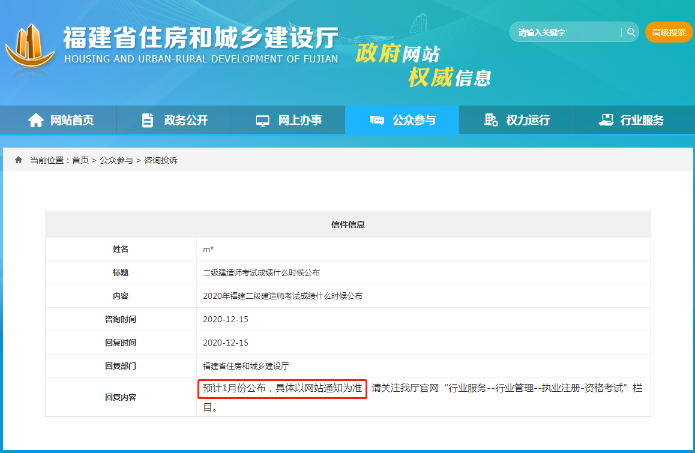
Task: Go to 咨询投诉 in the breadcrumb
Action: [161, 160]
